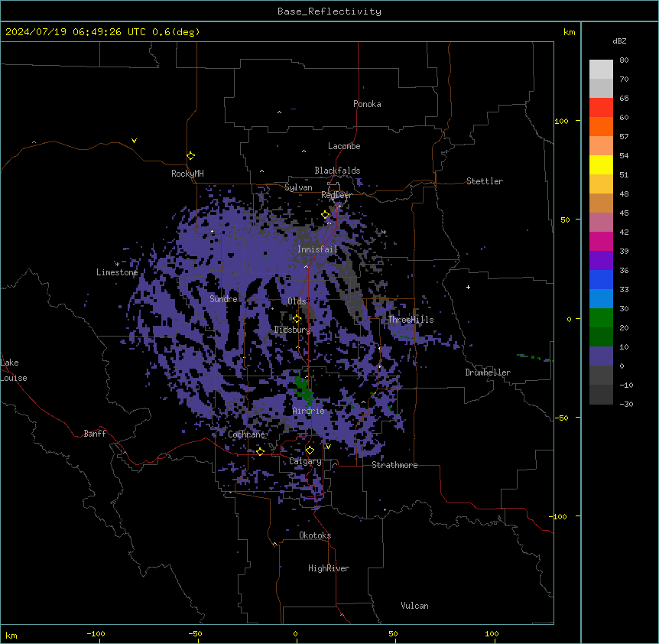Select the Okotoks label

click(x=315, y=535)
